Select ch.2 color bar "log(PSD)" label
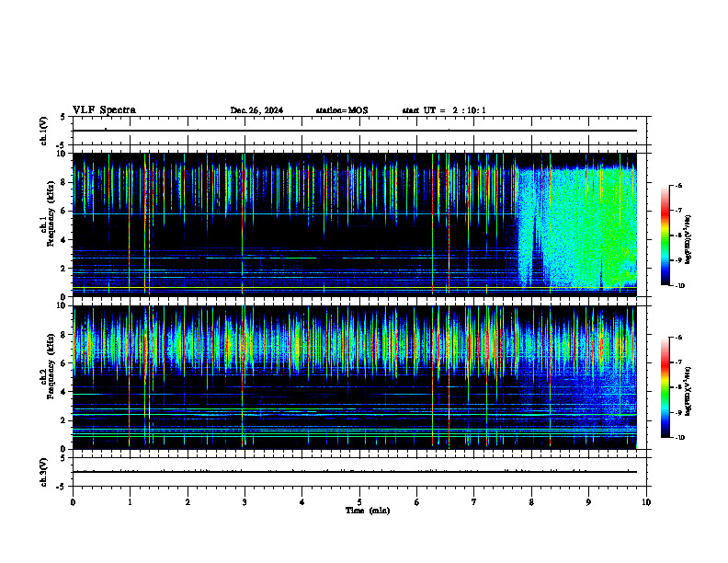This screenshot has width=728, height=563. click(x=688, y=391)
